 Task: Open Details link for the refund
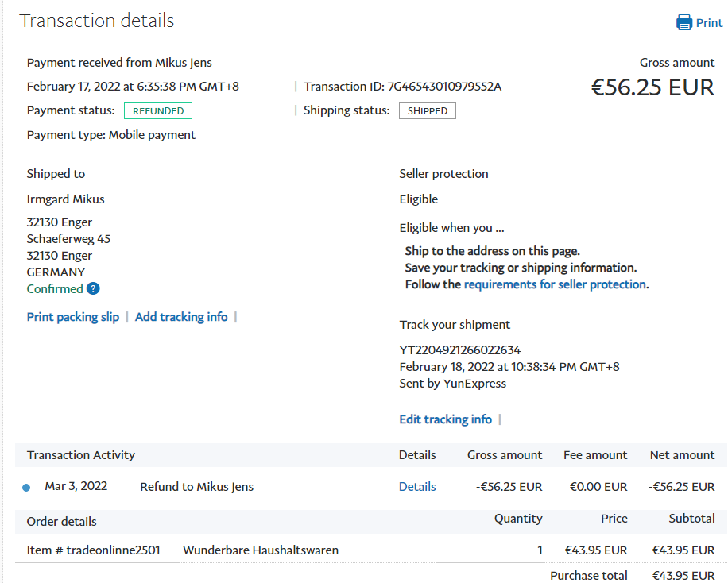click(x=417, y=487)
